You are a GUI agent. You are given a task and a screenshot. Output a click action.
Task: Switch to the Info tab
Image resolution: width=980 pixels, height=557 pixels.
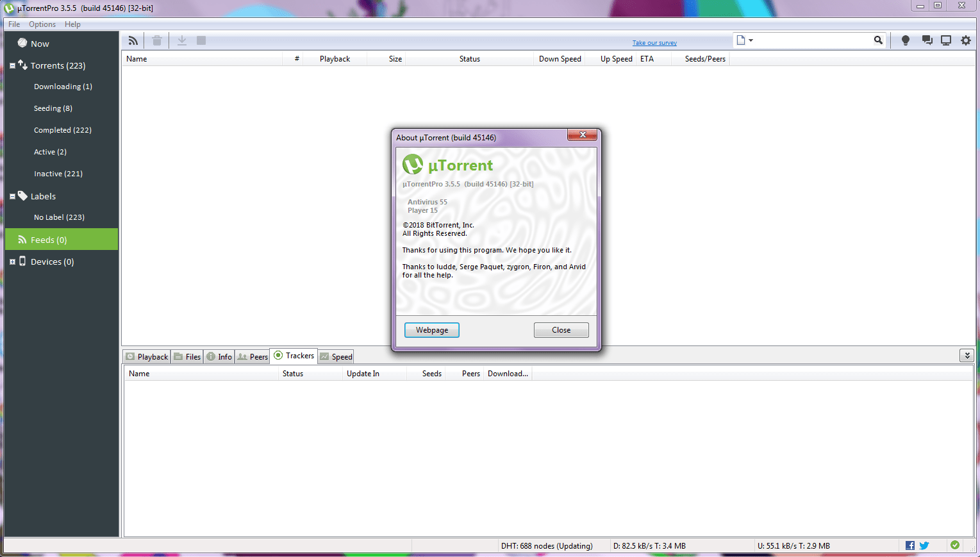(219, 357)
